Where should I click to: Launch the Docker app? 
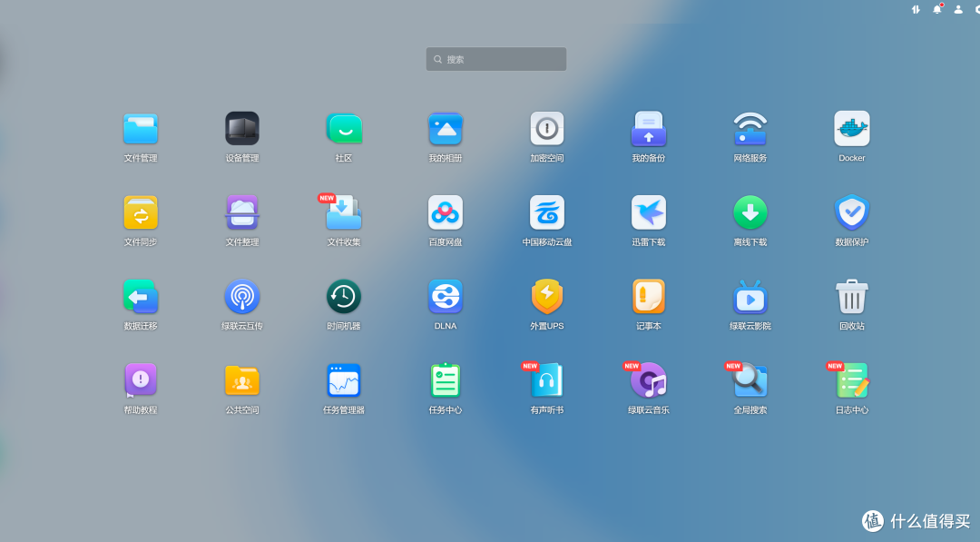click(x=852, y=130)
